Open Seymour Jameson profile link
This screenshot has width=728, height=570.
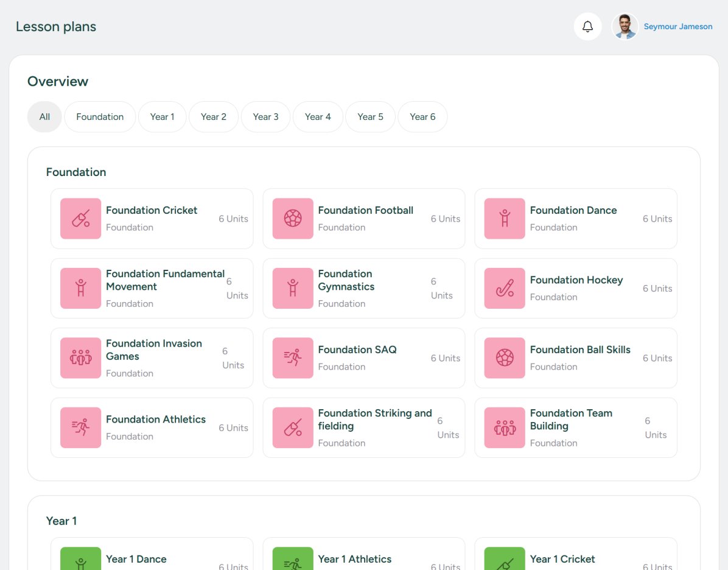click(x=677, y=27)
